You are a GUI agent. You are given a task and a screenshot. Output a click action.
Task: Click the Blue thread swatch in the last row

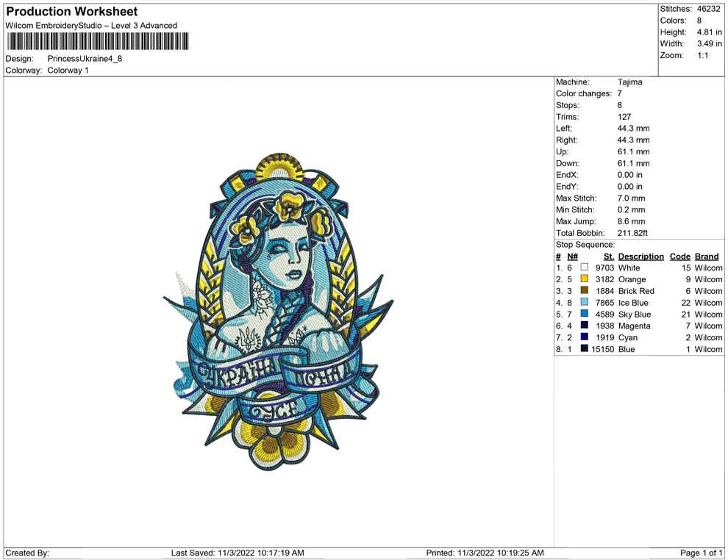point(585,349)
